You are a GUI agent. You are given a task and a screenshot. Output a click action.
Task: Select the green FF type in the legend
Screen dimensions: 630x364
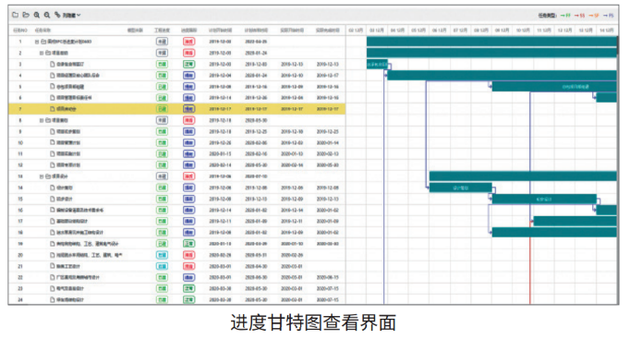point(565,16)
